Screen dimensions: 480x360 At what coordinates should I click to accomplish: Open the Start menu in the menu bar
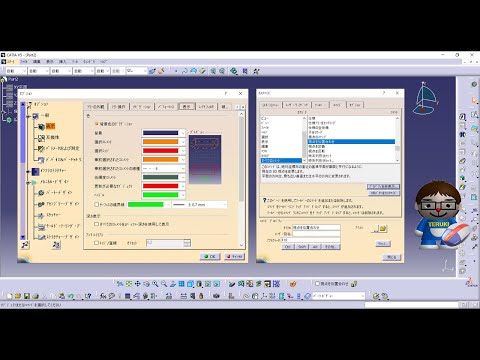pos(11,62)
